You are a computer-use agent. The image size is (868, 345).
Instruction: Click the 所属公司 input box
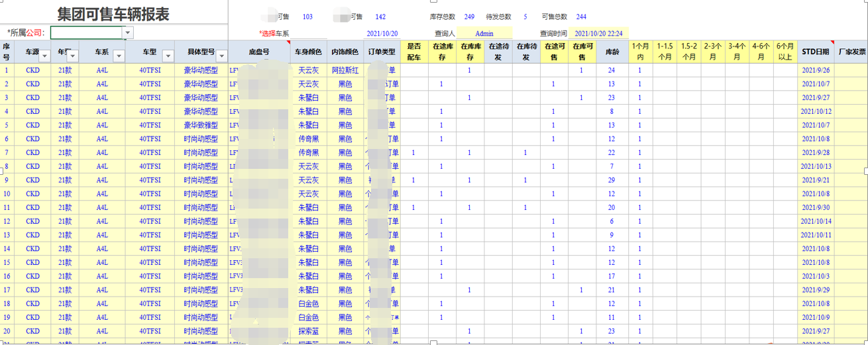pyautogui.click(x=86, y=33)
